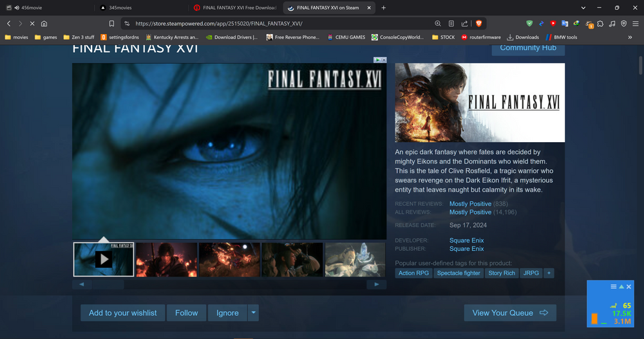
Task: Share this page via the share icon
Action: [x=464, y=24]
